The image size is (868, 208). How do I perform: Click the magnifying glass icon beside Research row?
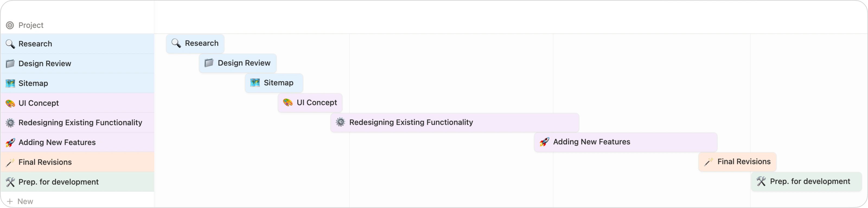(x=10, y=44)
